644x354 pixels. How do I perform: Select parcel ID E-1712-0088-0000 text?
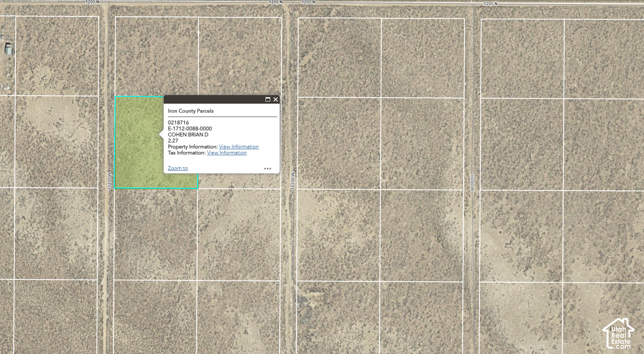pyautogui.click(x=190, y=129)
